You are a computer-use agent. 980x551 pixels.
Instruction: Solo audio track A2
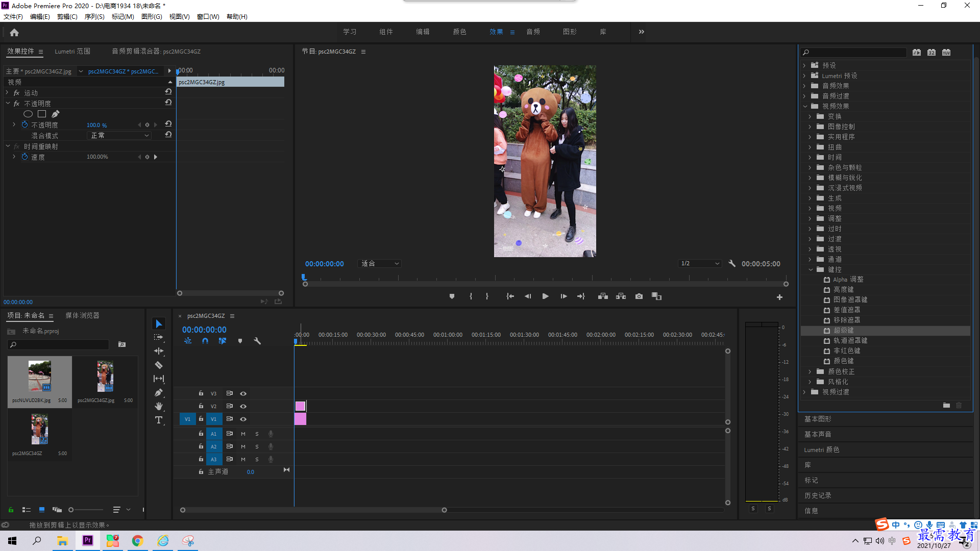[257, 446]
